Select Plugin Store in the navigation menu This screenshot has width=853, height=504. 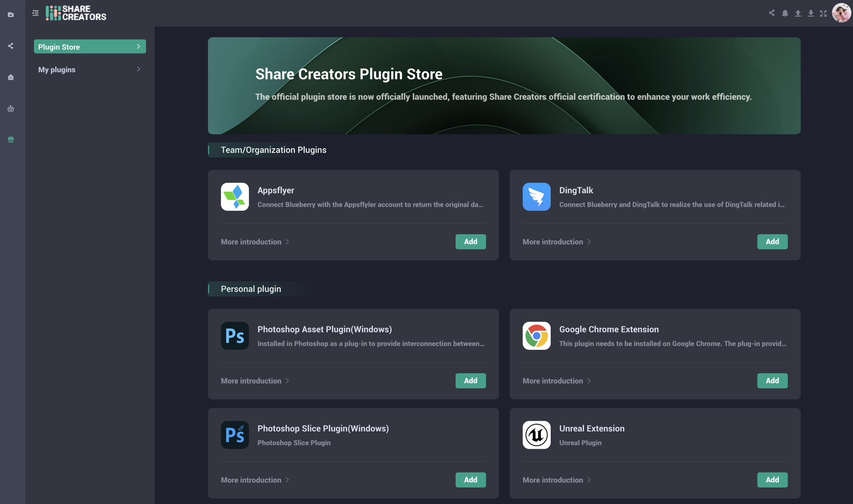click(x=89, y=46)
